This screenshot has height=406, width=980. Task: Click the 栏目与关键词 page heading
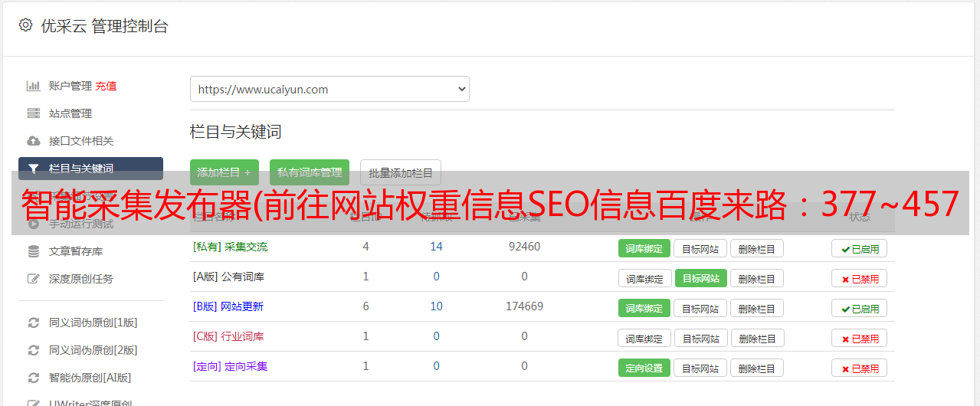pos(236,132)
